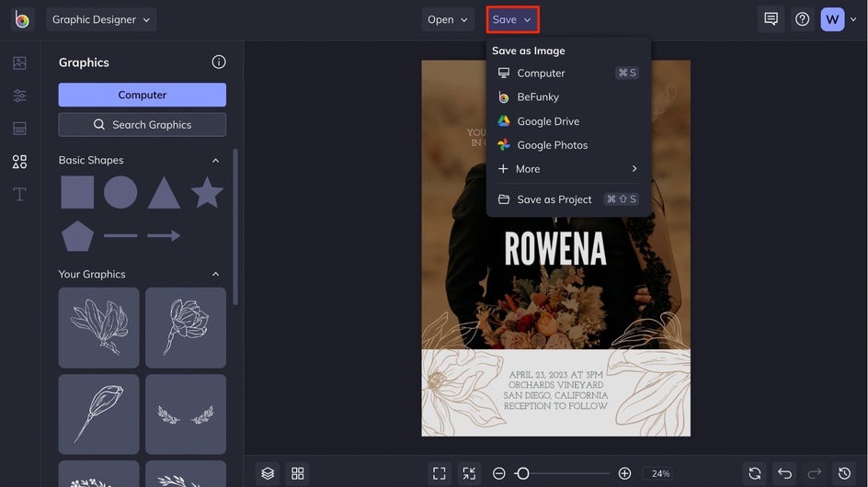Open the Graphic Designer dropdown
The width and height of the screenshot is (868, 487).
coord(101,19)
